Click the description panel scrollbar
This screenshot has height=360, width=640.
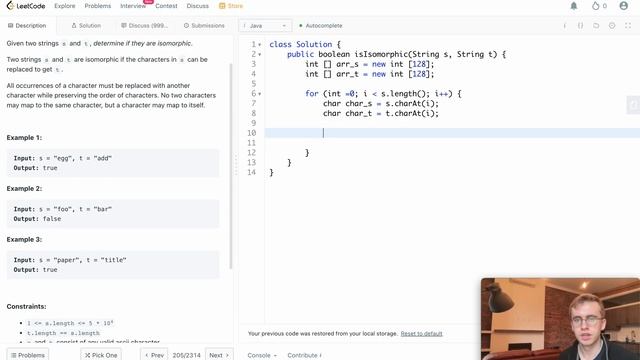click(x=231, y=166)
